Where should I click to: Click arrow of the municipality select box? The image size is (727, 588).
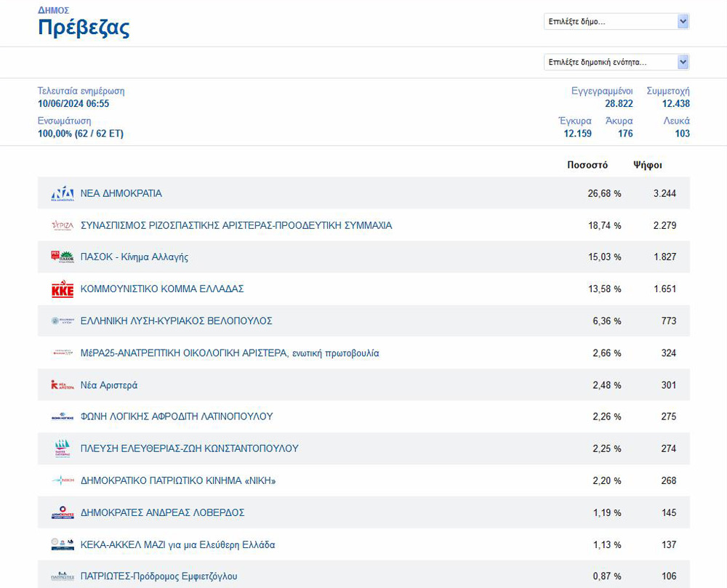pyautogui.click(x=683, y=22)
